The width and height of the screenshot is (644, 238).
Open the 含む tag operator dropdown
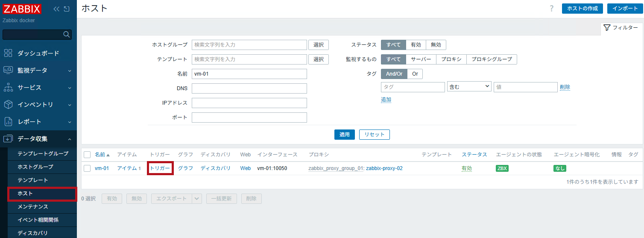[x=469, y=87]
